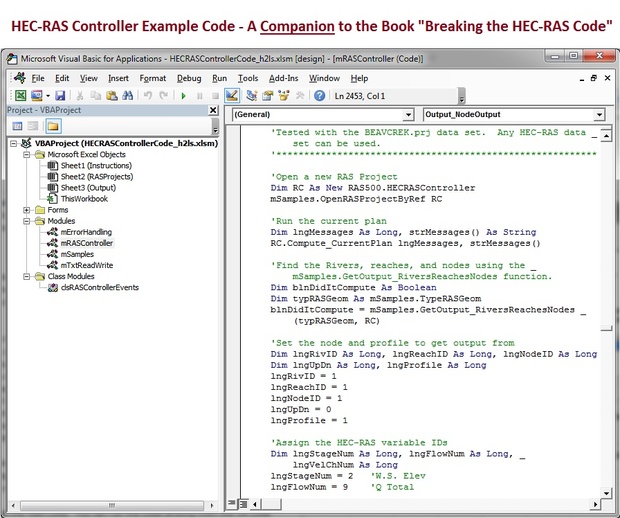Click the 'Ln 2453, Col 1' position indicator
Image resolution: width=620 pixels, height=518 pixels.
(x=359, y=96)
